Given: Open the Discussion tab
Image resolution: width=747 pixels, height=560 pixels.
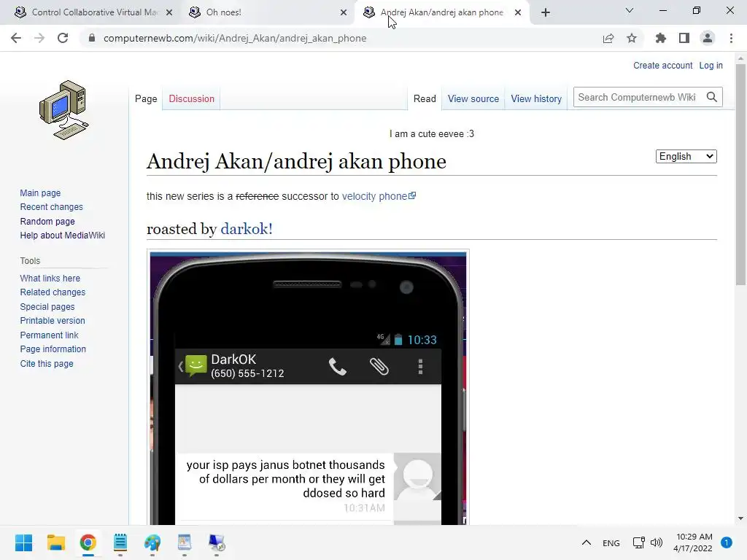Looking at the screenshot, I should point(192,98).
